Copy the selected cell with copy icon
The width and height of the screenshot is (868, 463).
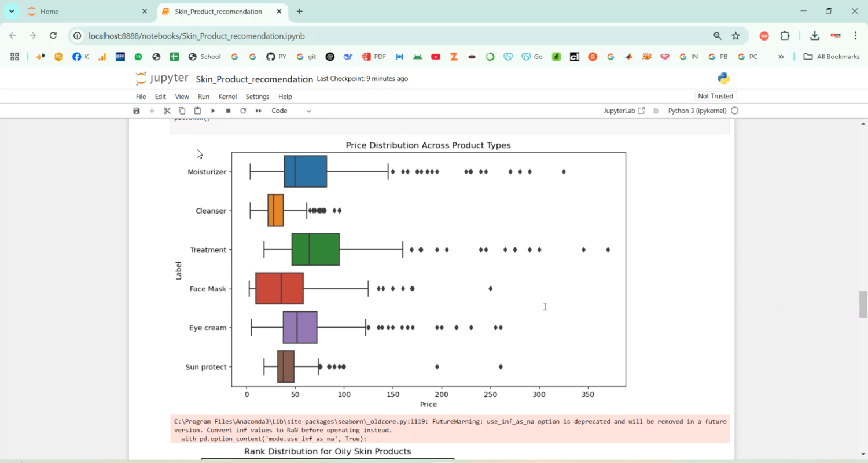[x=182, y=111]
